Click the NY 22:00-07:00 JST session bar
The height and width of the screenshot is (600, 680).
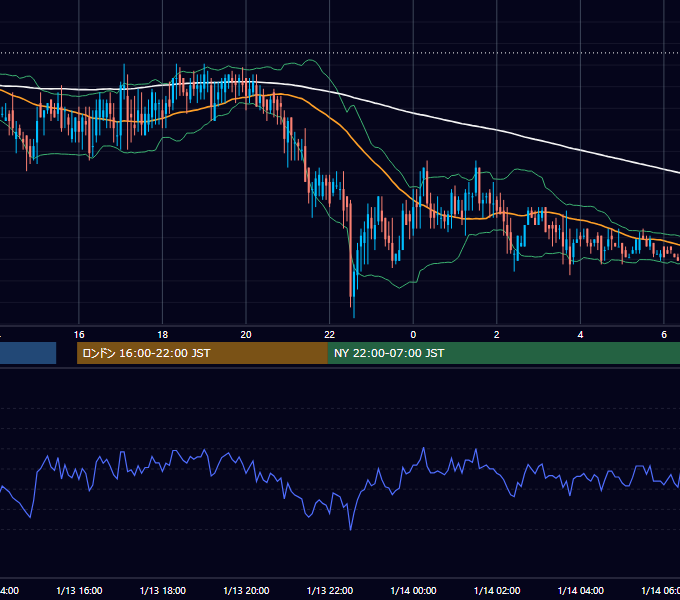503,353
